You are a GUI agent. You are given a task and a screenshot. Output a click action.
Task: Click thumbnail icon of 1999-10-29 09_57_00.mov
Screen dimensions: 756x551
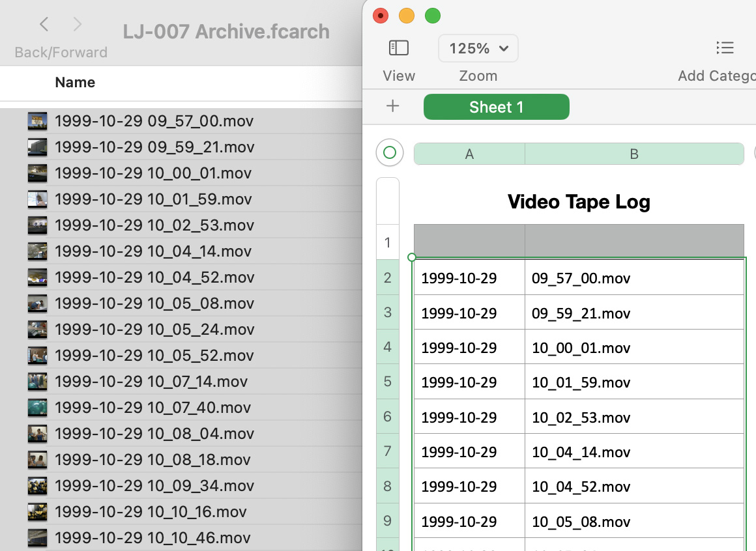click(37, 121)
